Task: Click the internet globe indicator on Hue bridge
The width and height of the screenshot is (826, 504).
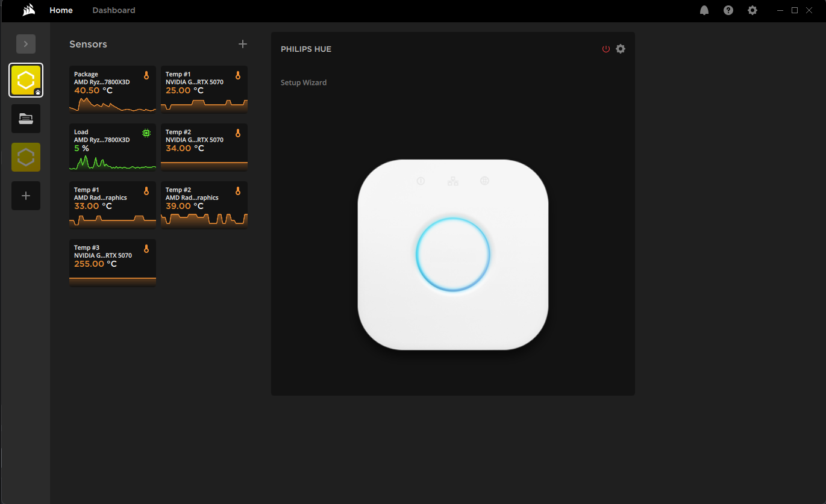Action: click(484, 181)
